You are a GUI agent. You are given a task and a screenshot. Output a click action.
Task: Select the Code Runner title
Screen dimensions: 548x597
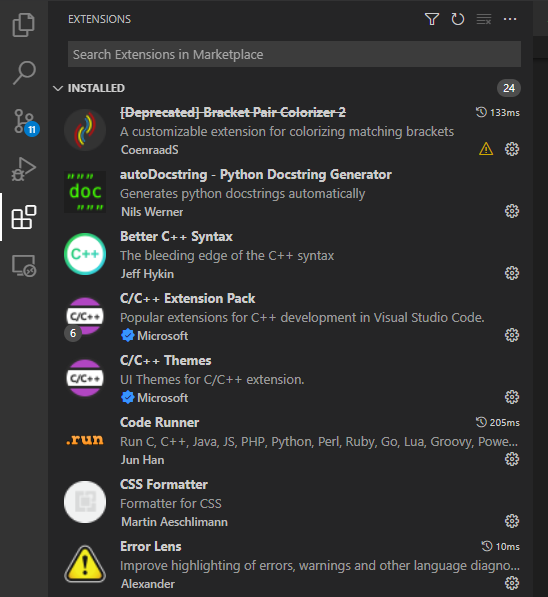pos(160,423)
